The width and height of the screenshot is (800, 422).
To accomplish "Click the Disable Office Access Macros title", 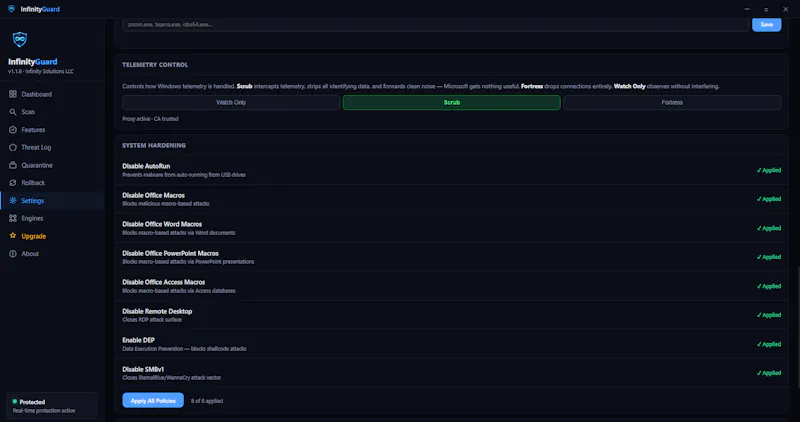I will [x=164, y=282].
